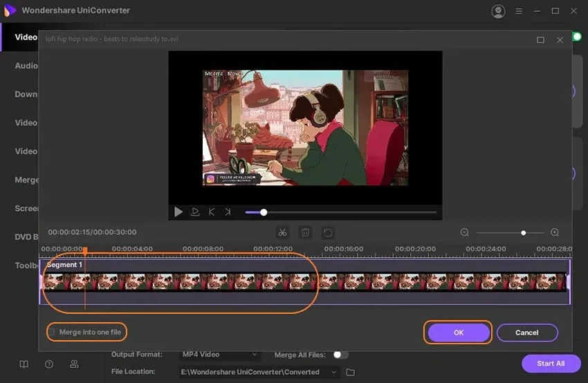This screenshot has width=588, height=383.
Task: Close the trim dialog with X
Action: tap(560, 39)
